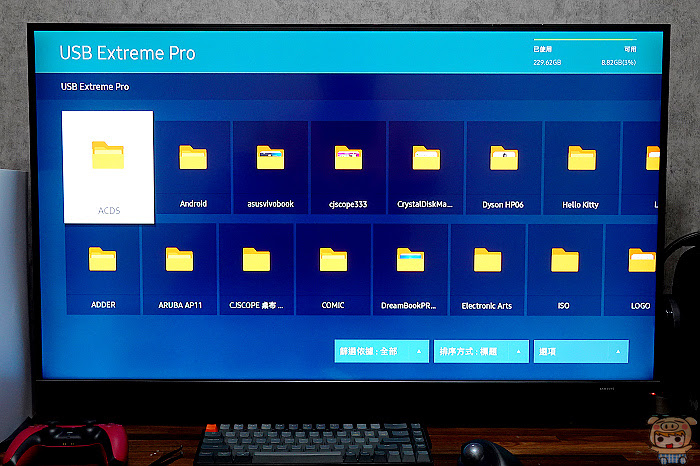This screenshot has width=700, height=466.
Task: Open the ADDER folder
Action: tap(103, 270)
